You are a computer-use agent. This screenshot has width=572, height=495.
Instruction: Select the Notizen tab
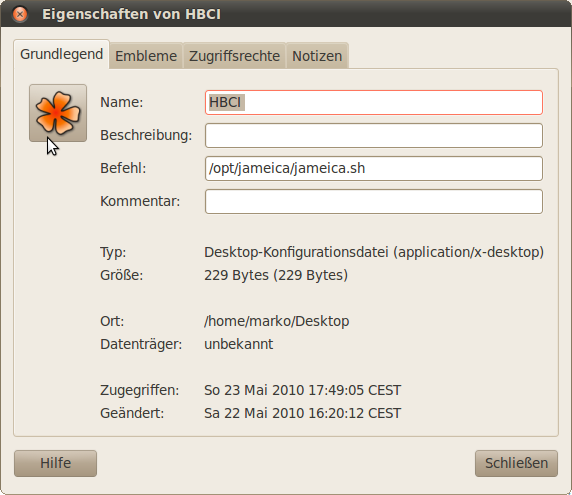pos(317,56)
